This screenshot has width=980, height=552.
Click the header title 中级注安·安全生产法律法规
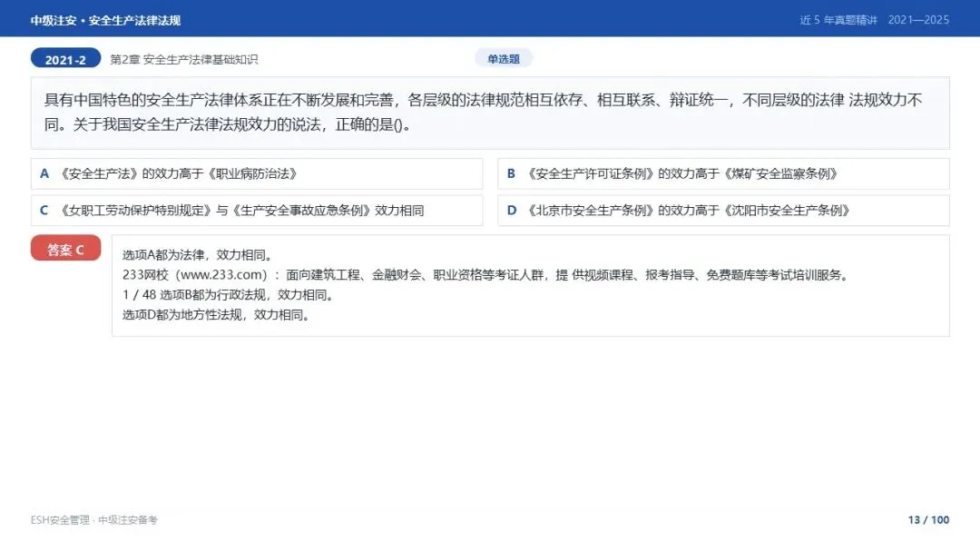tap(105, 21)
